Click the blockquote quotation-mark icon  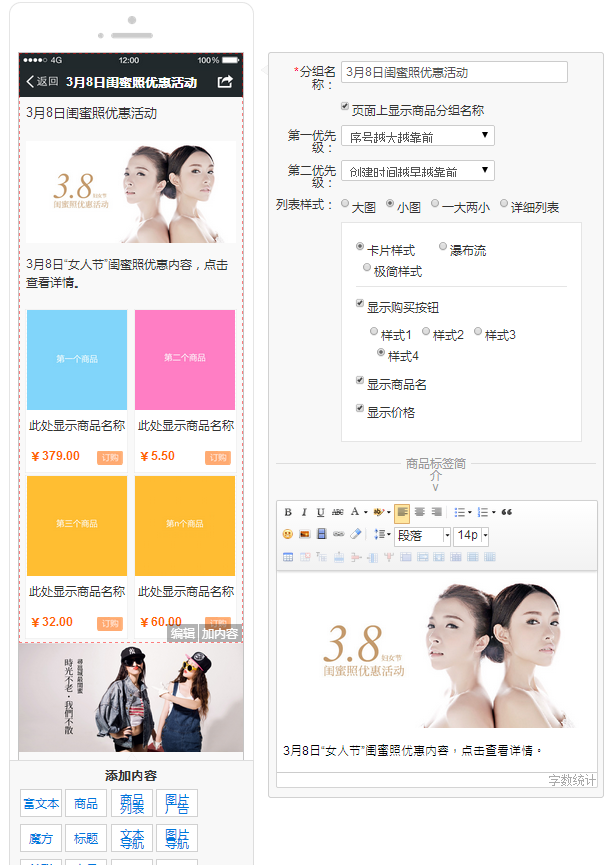(506, 513)
